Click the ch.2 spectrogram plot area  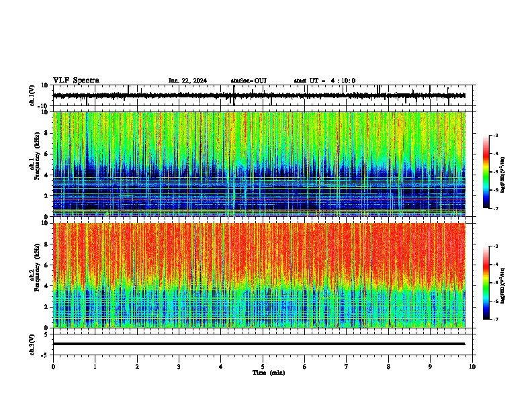pyautogui.click(x=259, y=275)
